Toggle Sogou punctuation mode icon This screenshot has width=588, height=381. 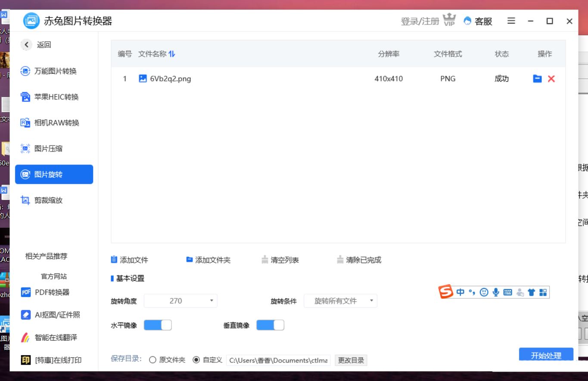[x=472, y=292]
